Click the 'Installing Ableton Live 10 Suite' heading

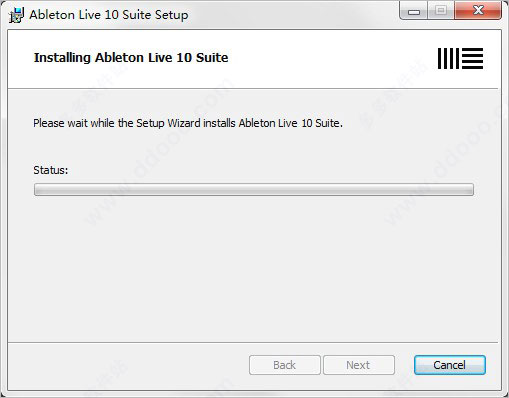[x=131, y=58]
